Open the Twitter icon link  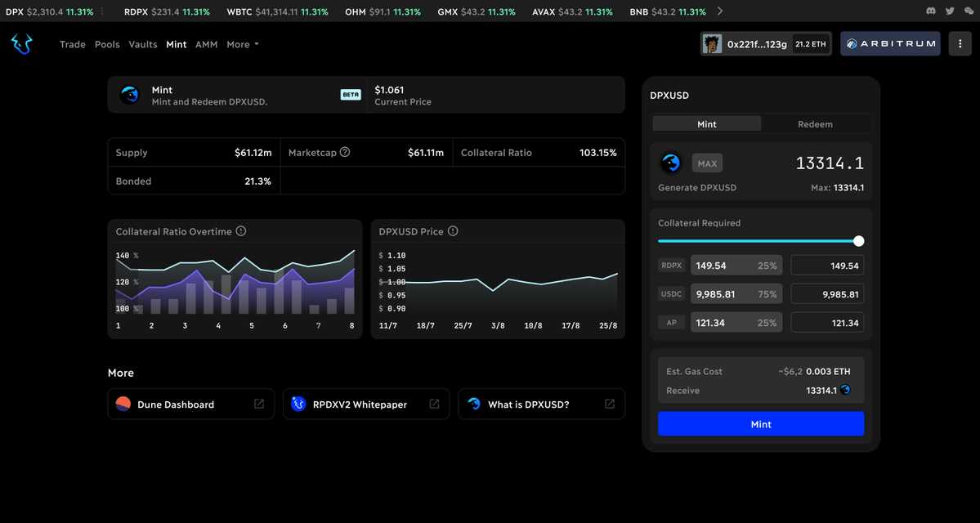(x=950, y=11)
